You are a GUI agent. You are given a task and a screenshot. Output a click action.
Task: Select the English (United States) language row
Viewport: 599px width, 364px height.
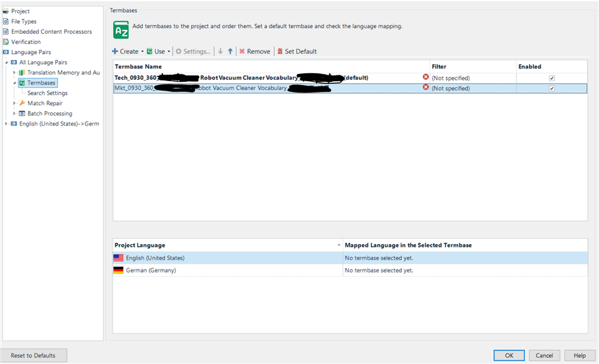(x=350, y=258)
